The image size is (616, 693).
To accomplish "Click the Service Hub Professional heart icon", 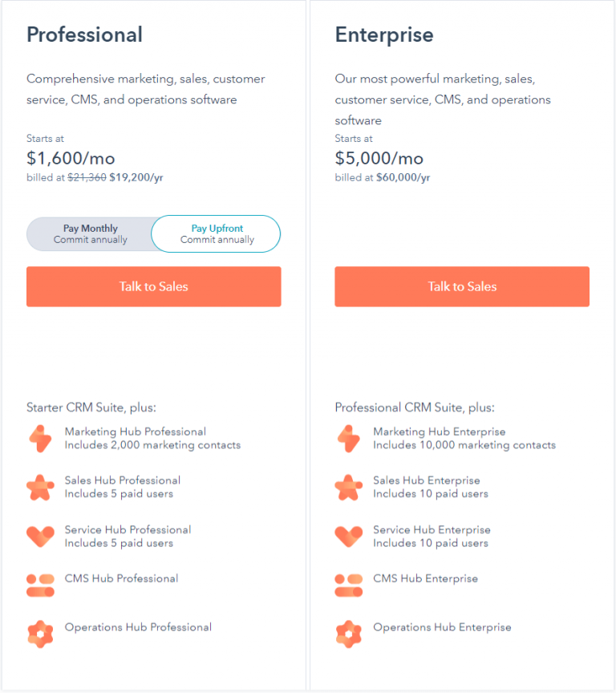I will click(40, 537).
